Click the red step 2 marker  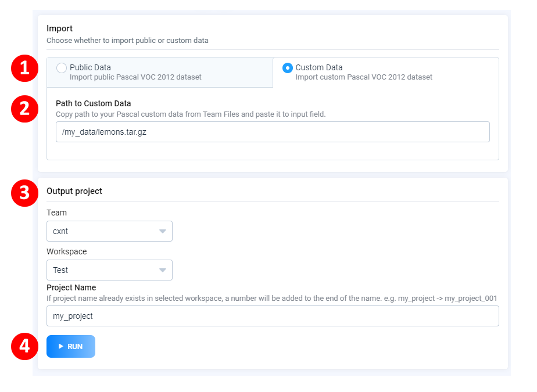(x=24, y=109)
